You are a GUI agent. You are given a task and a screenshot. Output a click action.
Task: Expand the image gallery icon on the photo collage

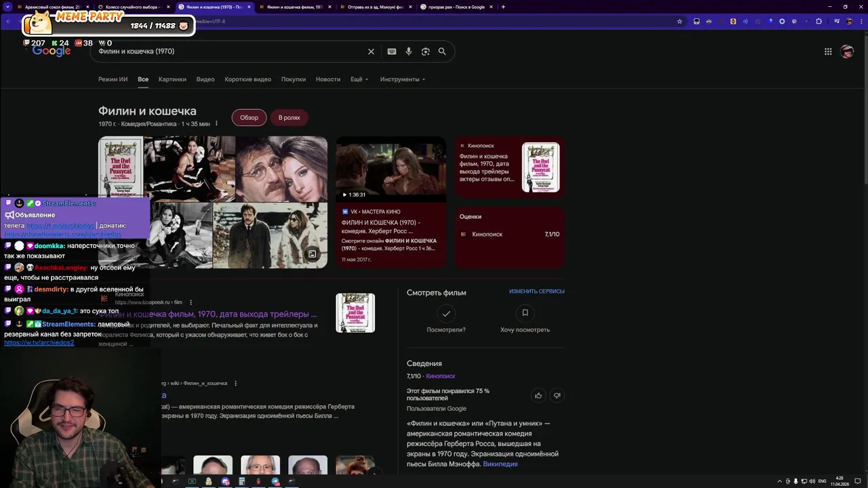coord(313,254)
